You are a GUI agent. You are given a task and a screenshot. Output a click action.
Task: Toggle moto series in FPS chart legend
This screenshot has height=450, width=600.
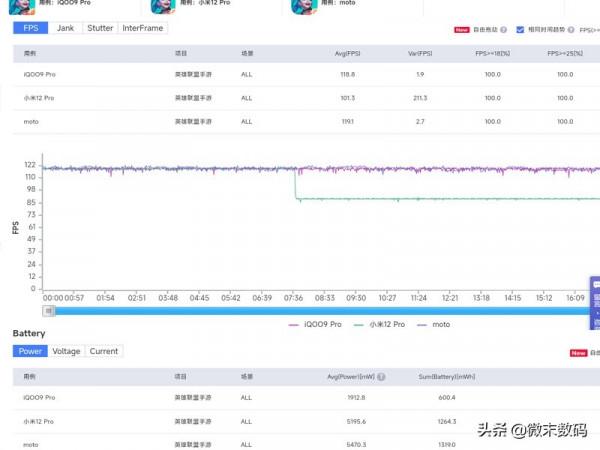point(433,324)
